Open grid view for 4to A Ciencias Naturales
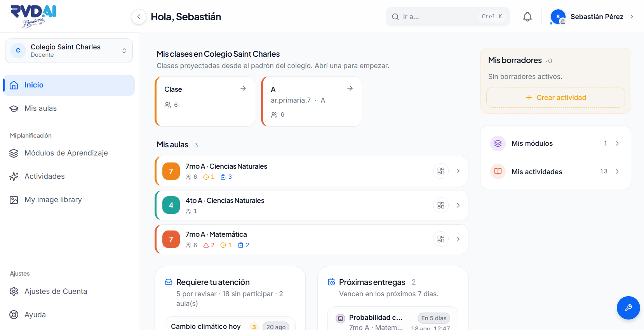The height and width of the screenshot is (330, 644). (441, 205)
